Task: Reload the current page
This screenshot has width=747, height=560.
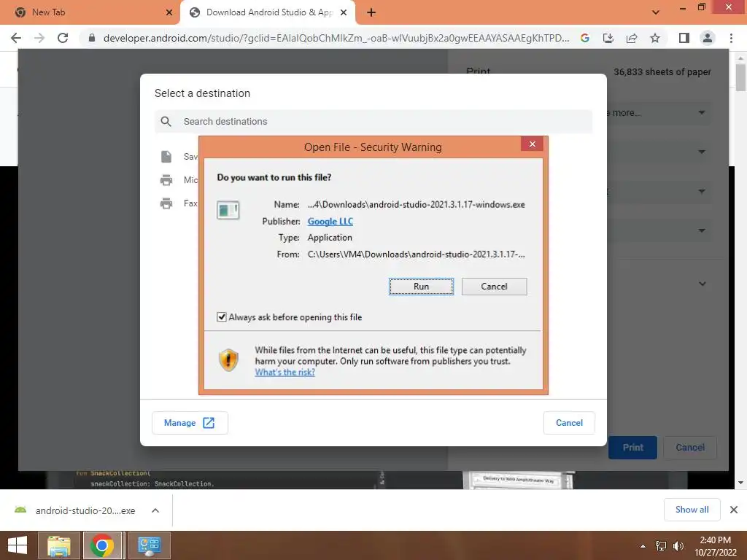Action: pyautogui.click(x=63, y=38)
